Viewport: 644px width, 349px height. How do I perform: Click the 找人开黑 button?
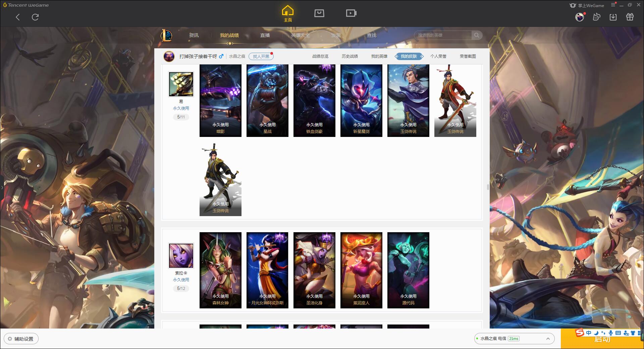tap(261, 56)
